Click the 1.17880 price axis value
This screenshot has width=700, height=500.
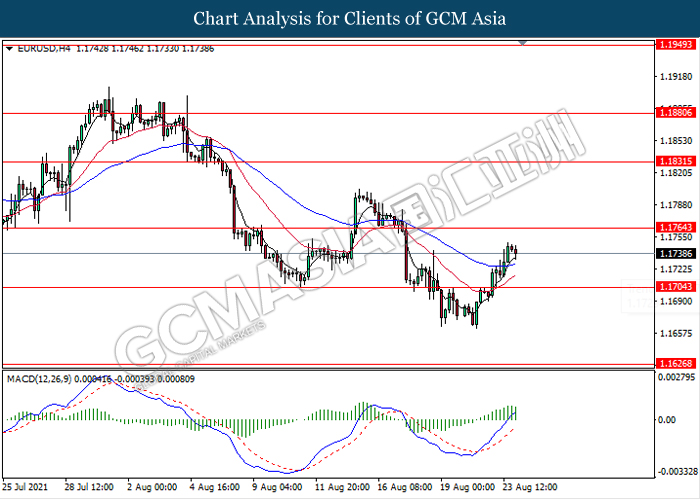pos(676,205)
